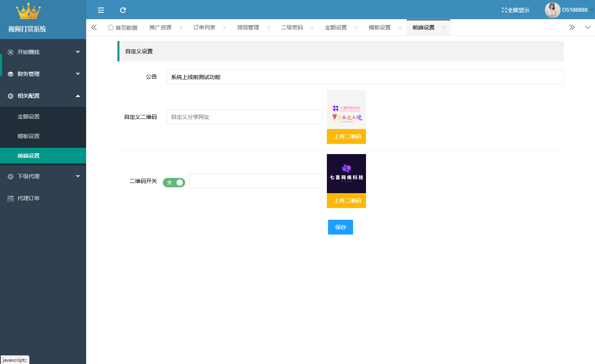Expand the 下级代理 menu arrow
This screenshot has width=595, height=364.
pyautogui.click(x=78, y=176)
